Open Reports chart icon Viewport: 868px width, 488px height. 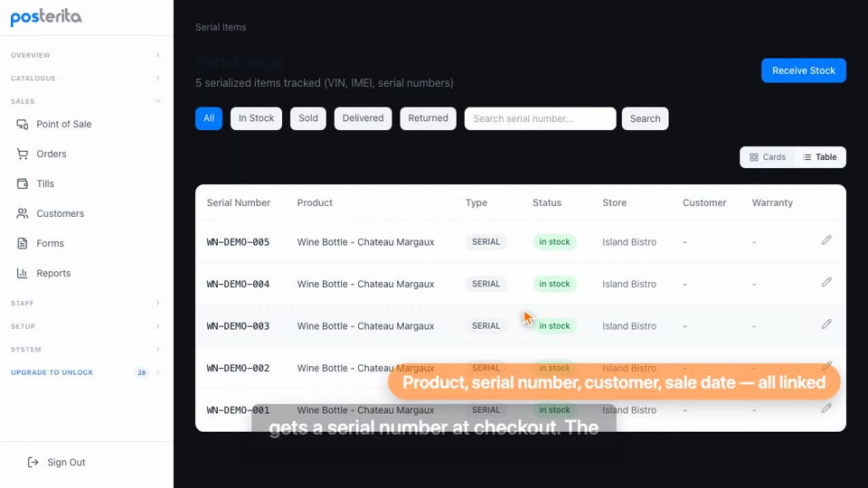coord(22,273)
